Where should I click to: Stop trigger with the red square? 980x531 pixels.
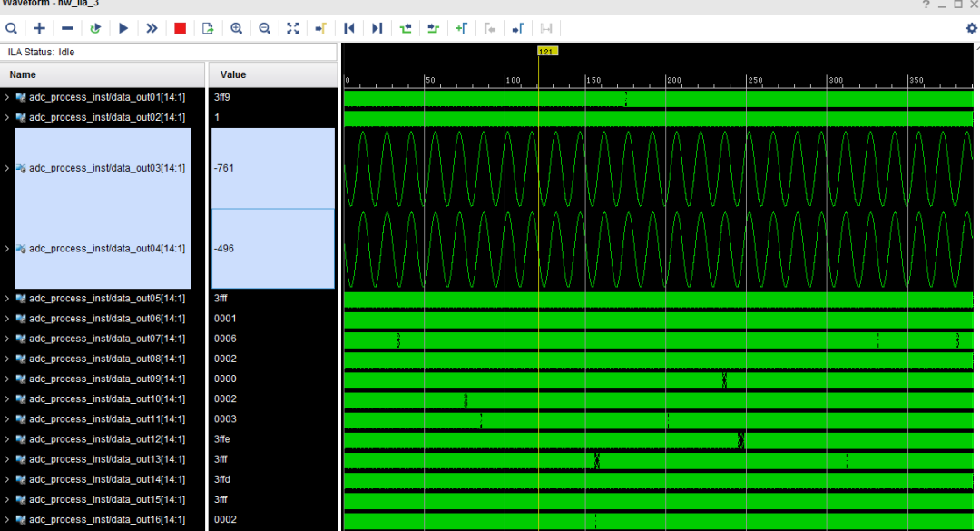(x=180, y=28)
